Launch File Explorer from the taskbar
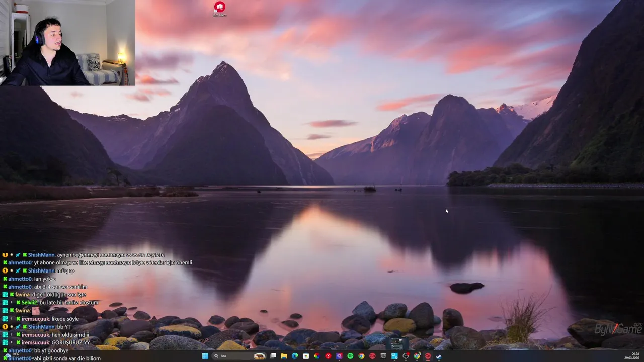This screenshot has width=644, height=362. [284, 356]
